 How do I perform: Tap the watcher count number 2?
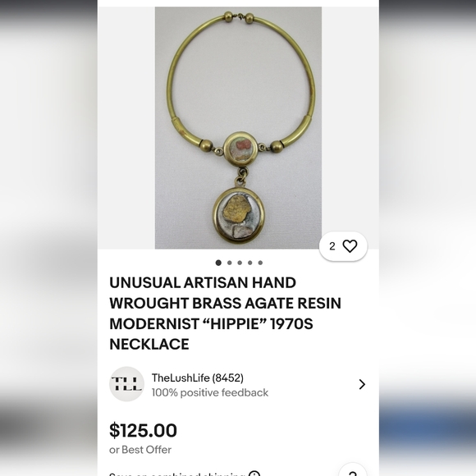click(332, 246)
